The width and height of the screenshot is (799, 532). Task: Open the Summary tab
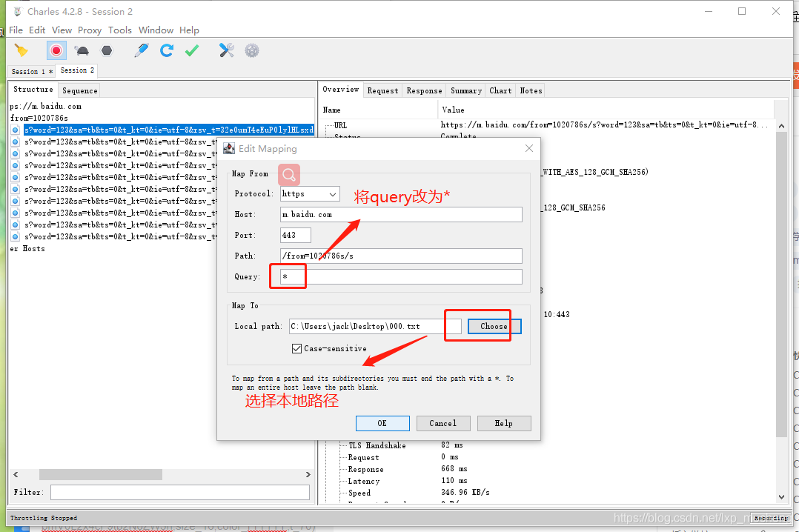pos(465,90)
